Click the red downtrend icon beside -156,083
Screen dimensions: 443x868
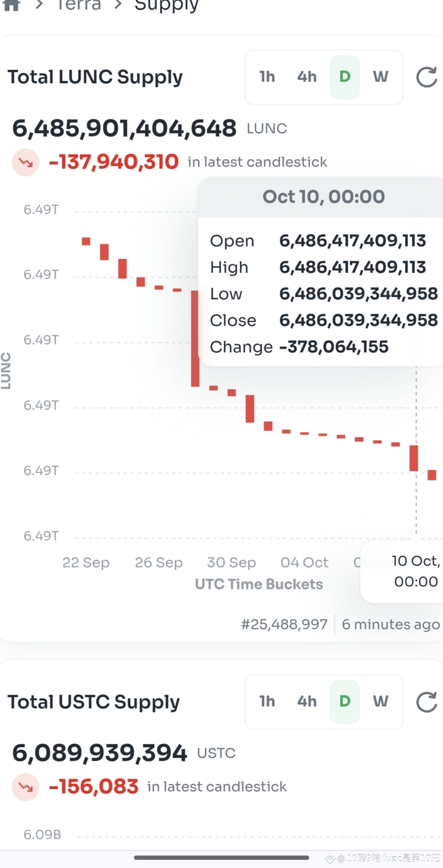25,787
